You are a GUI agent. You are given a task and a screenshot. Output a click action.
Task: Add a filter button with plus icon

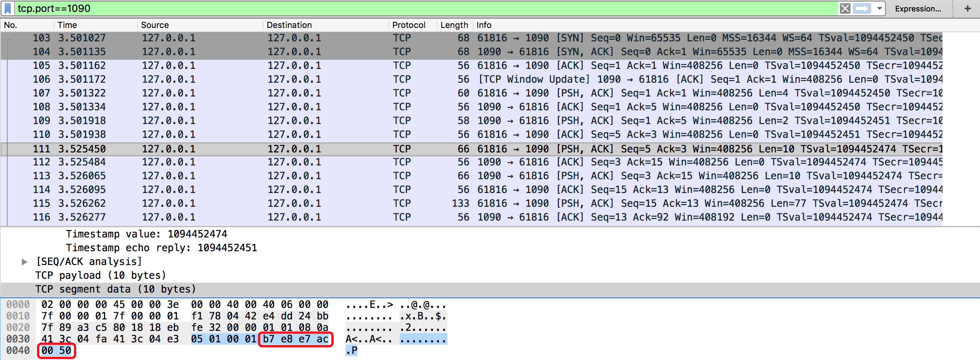click(x=968, y=8)
